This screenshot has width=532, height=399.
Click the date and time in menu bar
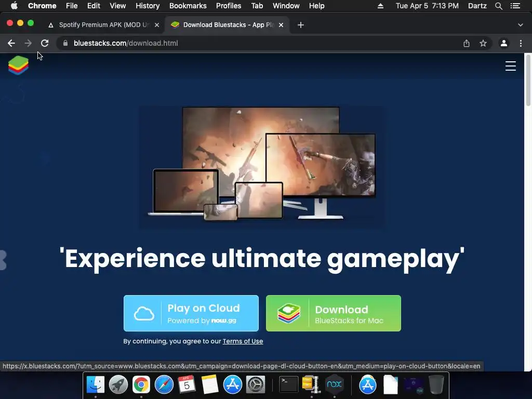point(427,6)
